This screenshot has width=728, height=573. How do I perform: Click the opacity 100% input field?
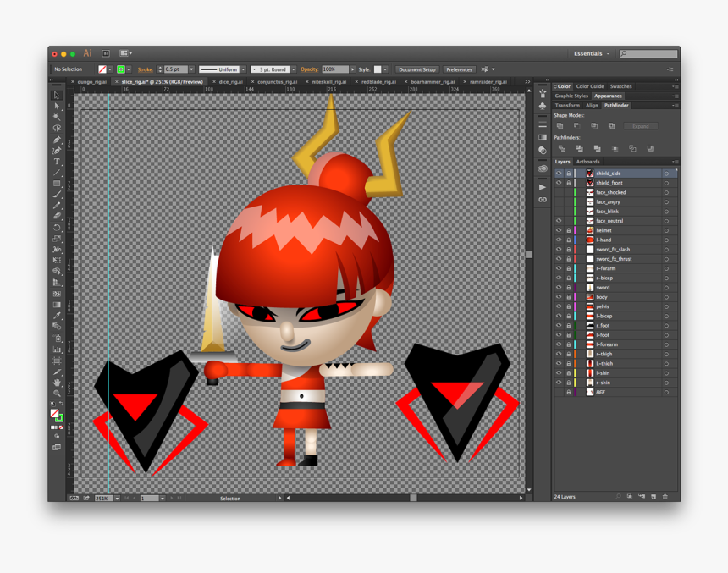335,69
